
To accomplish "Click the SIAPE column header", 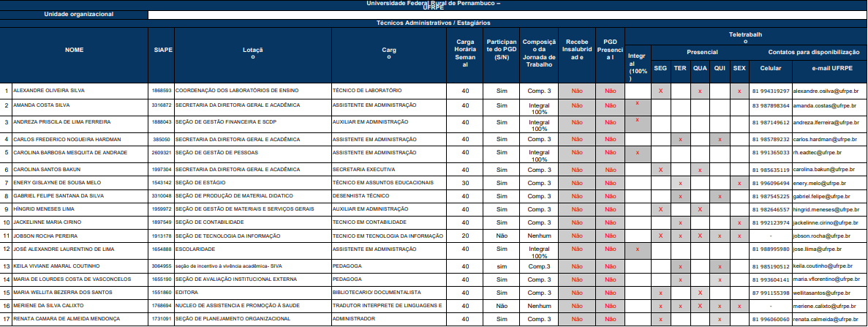I will click(163, 50).
